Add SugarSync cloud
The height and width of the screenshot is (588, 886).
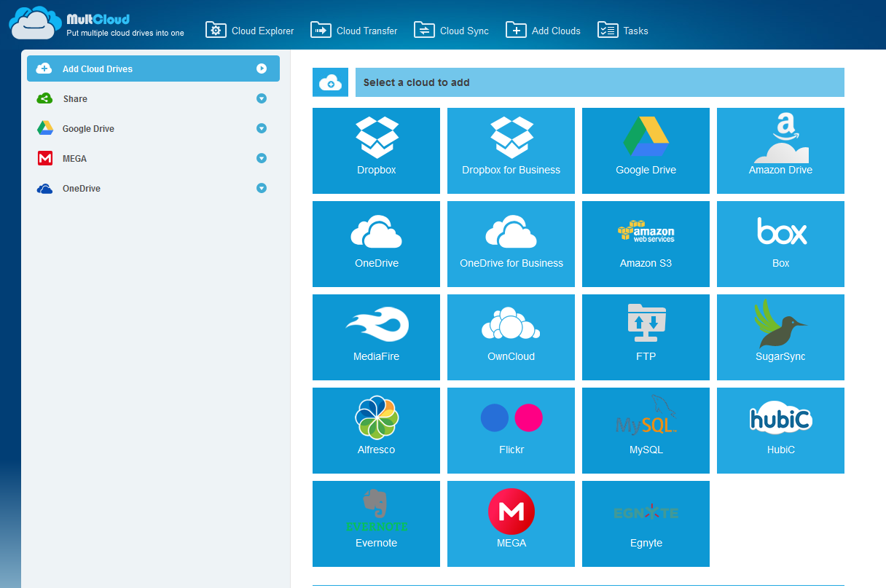(780, 337)
